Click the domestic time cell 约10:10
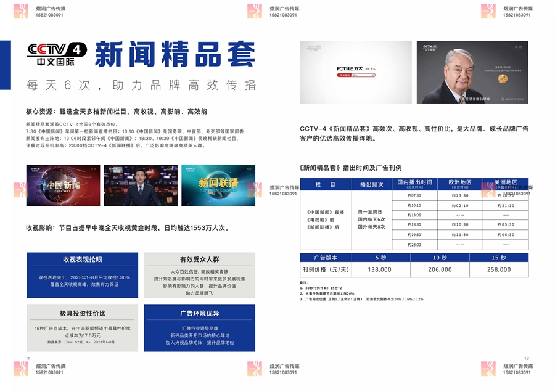555x392 pixels. [x=414, y=205]
